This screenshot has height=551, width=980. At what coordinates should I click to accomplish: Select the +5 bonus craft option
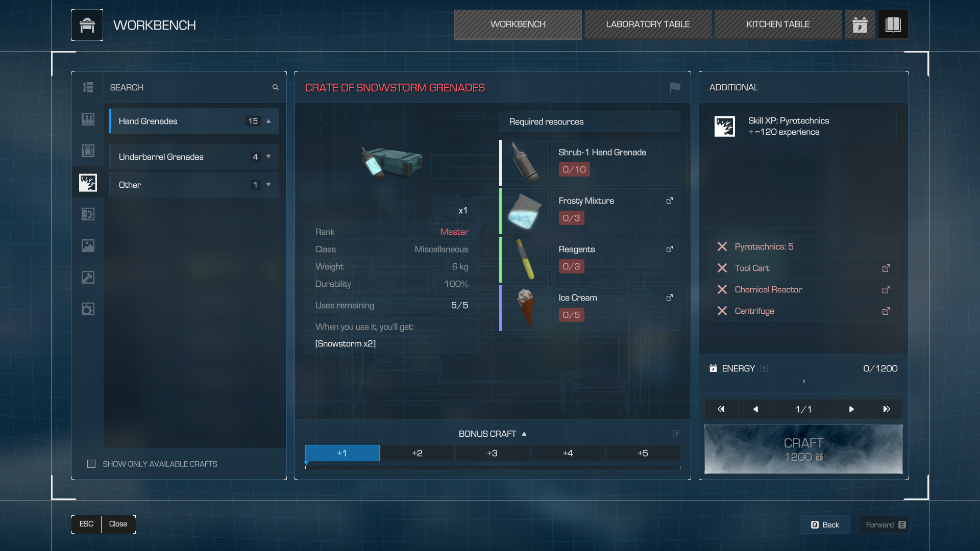click(643, 453)
